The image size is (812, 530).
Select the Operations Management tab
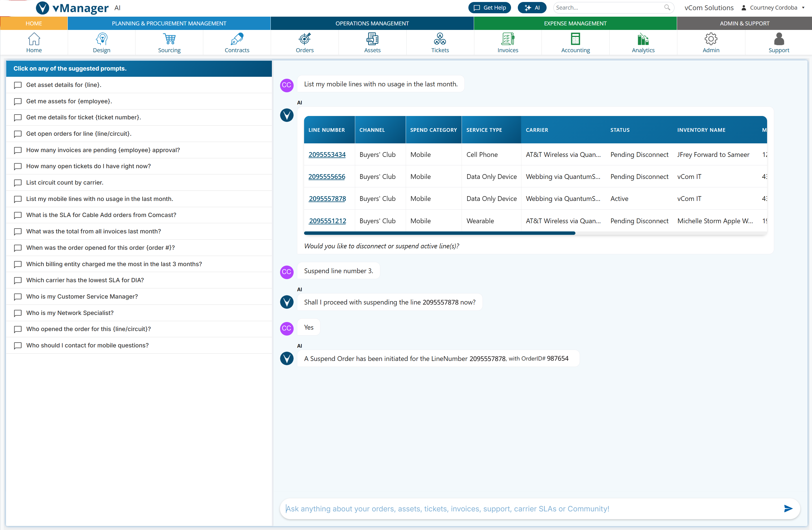tap(372, 23)
